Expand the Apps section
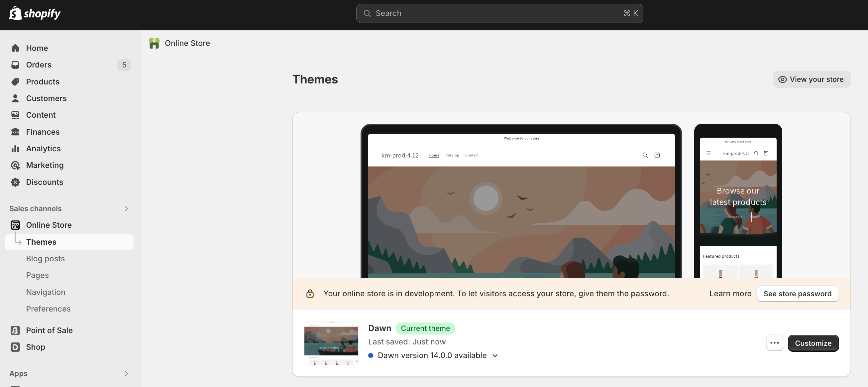The height and width of the screenshot is (387, 868). [x=126, y=373]
